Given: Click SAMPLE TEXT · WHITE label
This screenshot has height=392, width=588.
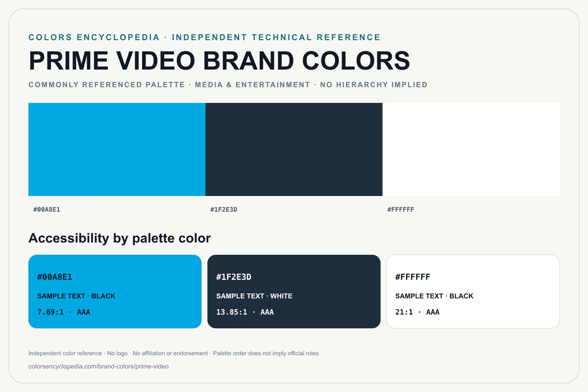Looking at the screenshot, I should [x=254, y=296].
